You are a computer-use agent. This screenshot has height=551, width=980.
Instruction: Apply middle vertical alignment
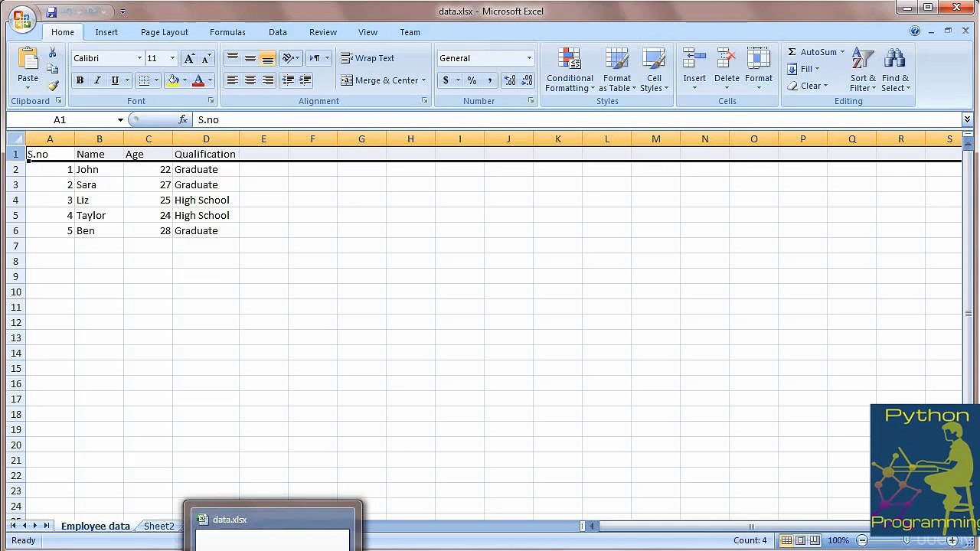coord(250,58)
